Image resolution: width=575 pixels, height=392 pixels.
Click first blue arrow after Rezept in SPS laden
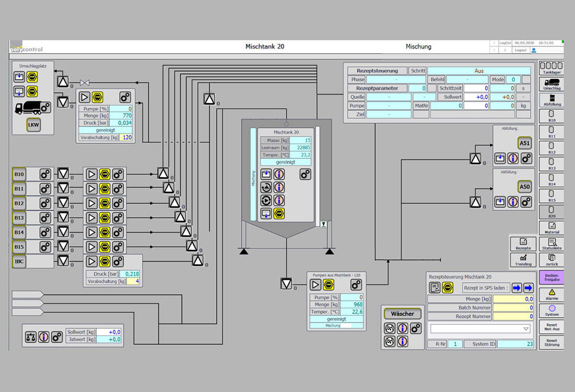516,288
